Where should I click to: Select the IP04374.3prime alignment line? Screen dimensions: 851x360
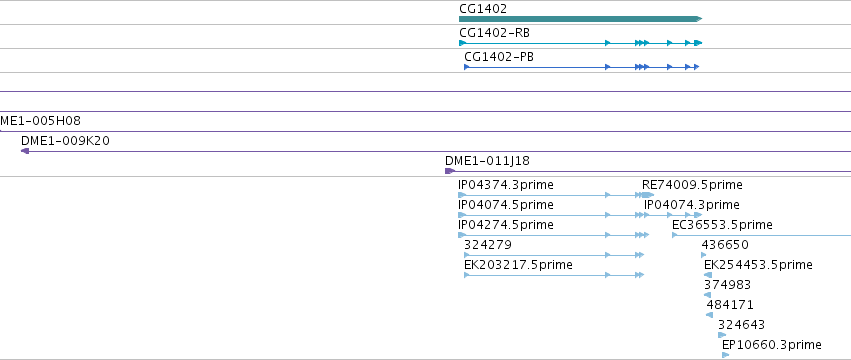click(551, 195)
